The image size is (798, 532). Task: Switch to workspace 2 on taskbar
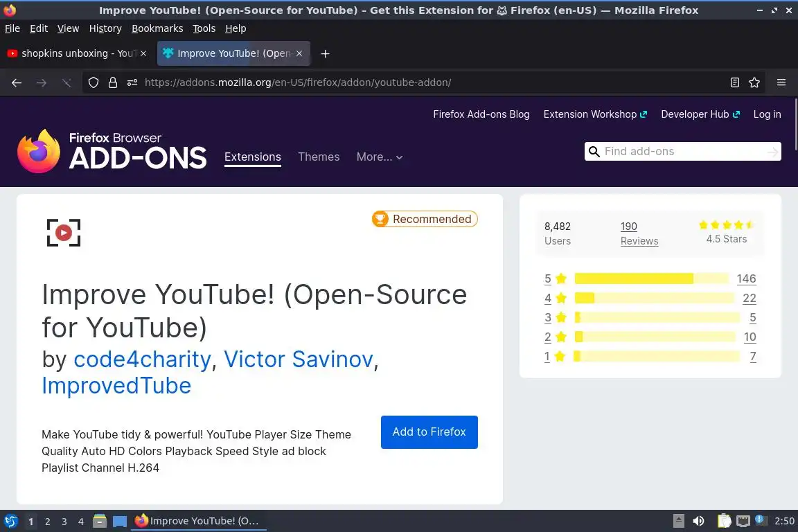click(47, 522)
